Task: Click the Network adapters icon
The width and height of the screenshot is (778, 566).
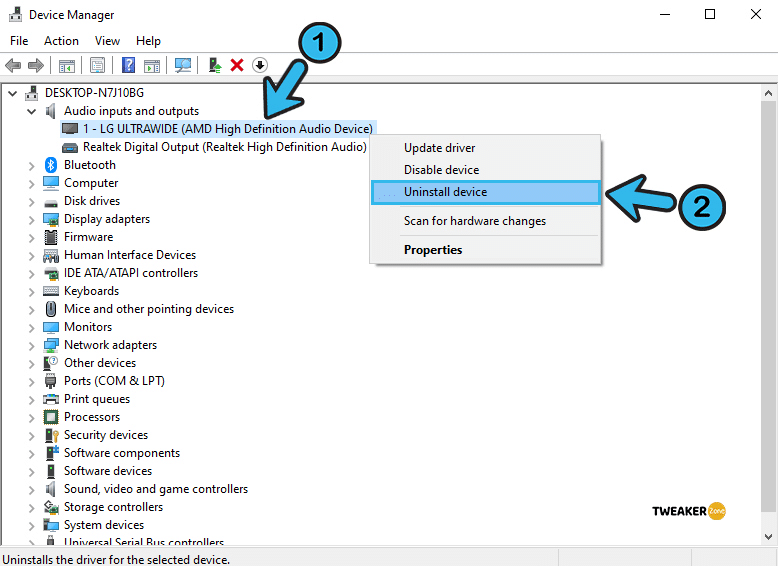Action: (51, 345)
